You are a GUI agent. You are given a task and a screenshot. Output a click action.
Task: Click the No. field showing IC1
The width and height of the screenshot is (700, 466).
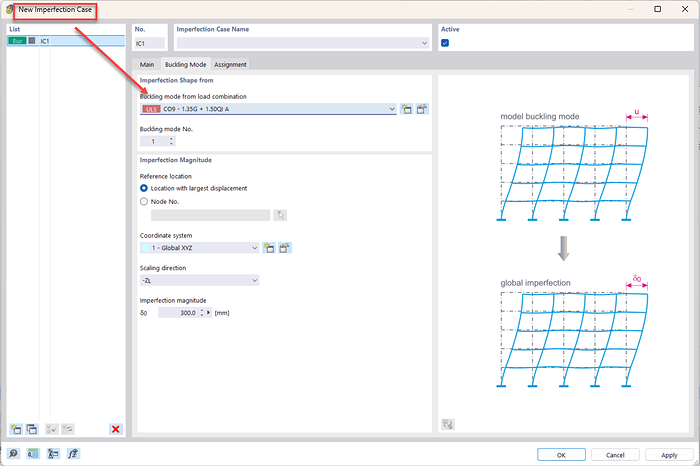150,43
